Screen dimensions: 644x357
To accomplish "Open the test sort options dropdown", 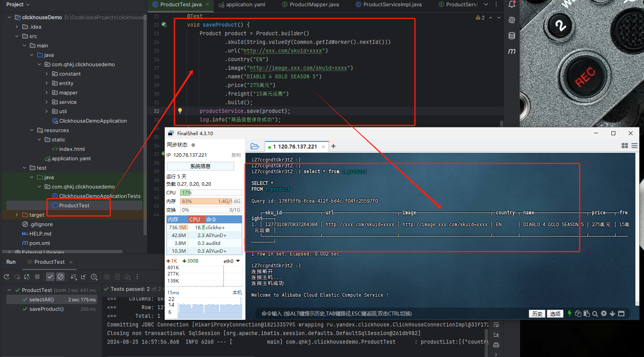I will pyautogui.click(x=73, y=277).
